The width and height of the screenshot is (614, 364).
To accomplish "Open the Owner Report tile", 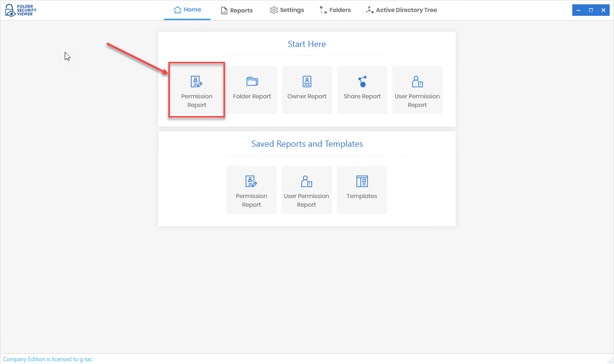I will click(x=307, y=90).
